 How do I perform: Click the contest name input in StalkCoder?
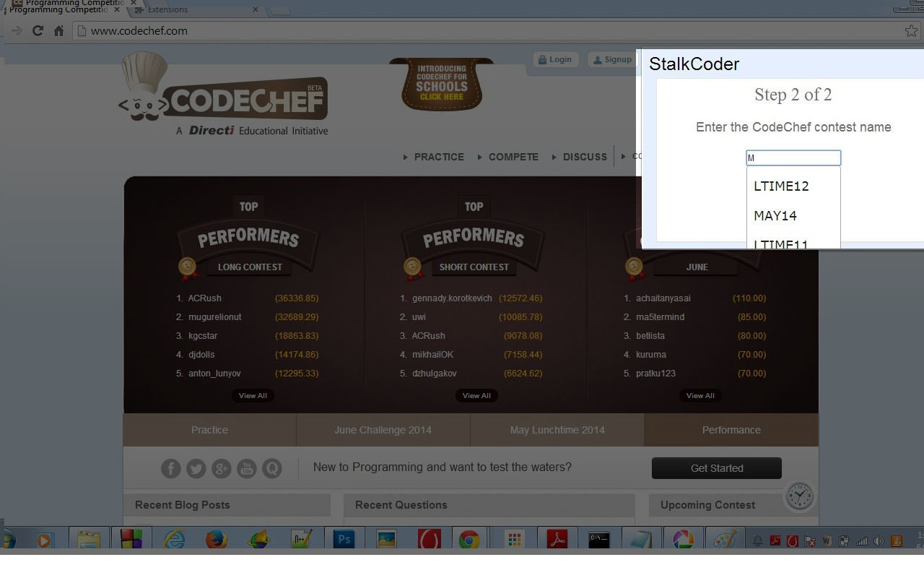(x=793, y=158)
